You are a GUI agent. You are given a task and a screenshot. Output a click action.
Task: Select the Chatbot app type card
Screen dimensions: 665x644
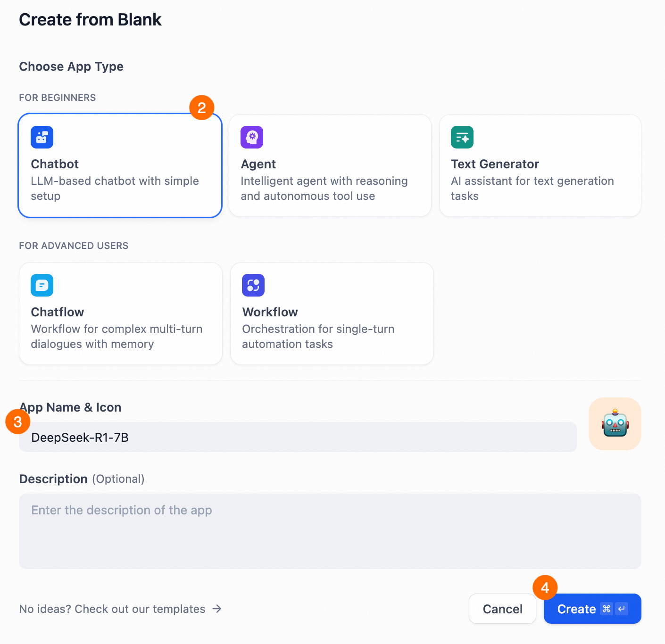pyautogui.click(x=120, y=165)
